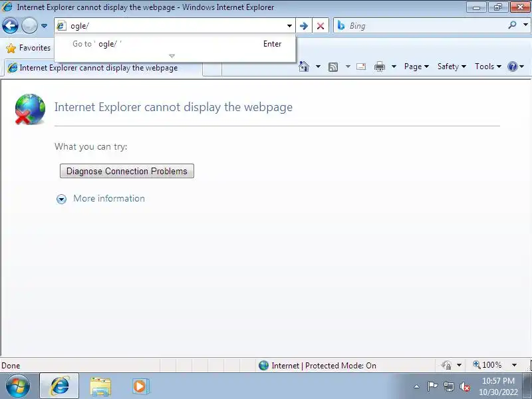This screenshot has height=399, width=532.
Task: Click Diagnose Connection Problems button
Action: pos(127,171)
